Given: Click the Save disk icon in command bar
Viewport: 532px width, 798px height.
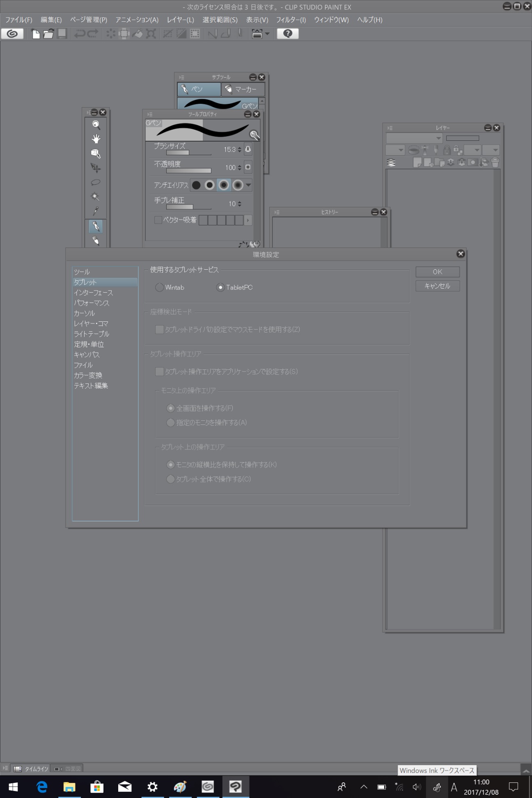Looking at the screenshot, I should coord(62,34).
